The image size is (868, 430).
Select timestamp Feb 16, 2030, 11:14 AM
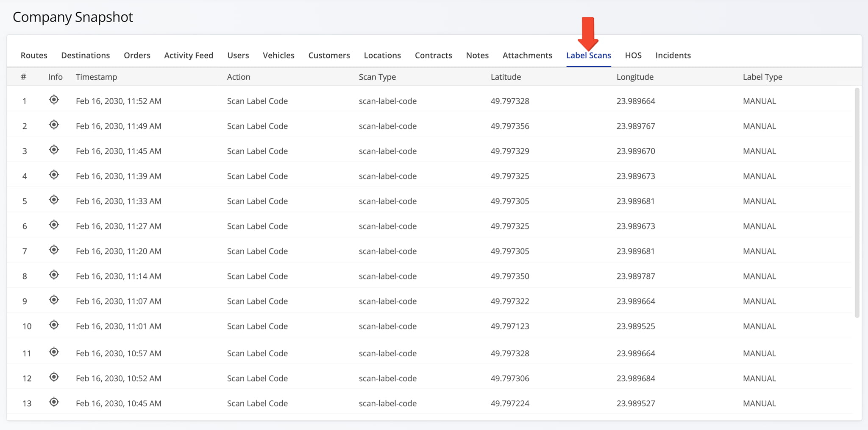point(119,276)
